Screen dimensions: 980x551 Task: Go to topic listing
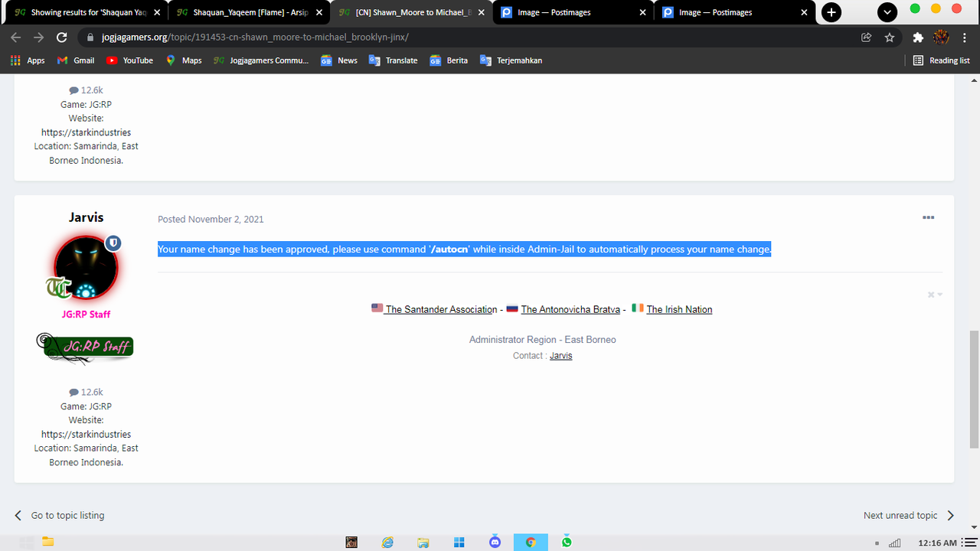59,515
